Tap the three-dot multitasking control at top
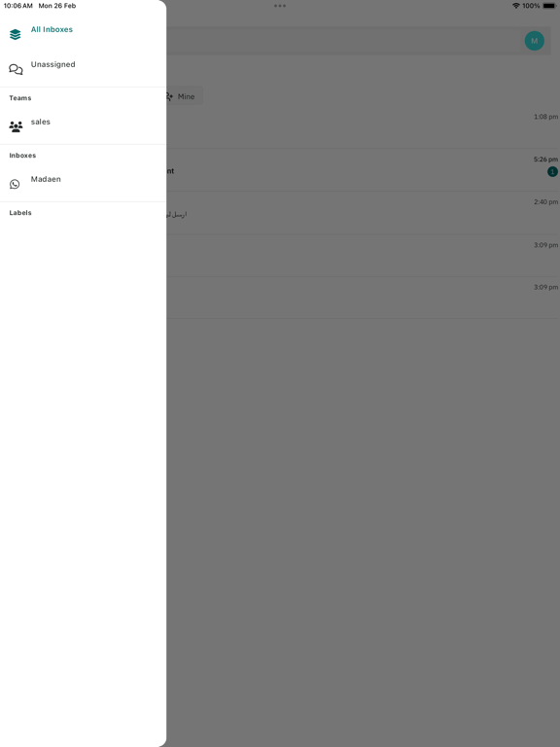 [280, 6]
